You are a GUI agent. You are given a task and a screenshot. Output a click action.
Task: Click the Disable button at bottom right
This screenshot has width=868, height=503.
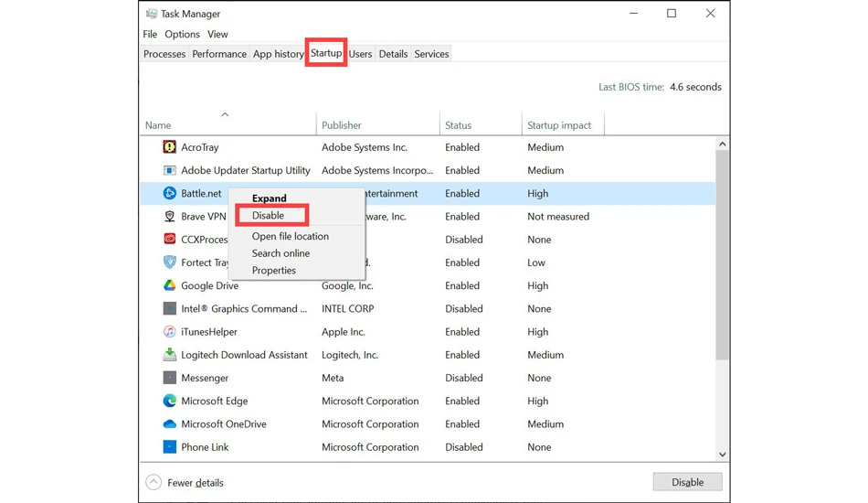point(687,482)
